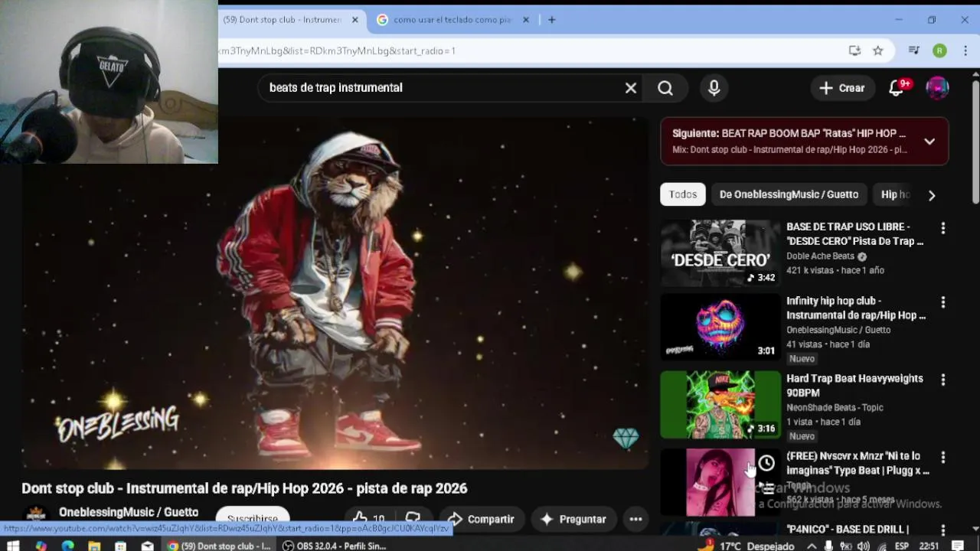980x551 pixels.
Task: Close the 'como usar el teclado' tab
Action: pyautogui.click(x=525, y=20)
